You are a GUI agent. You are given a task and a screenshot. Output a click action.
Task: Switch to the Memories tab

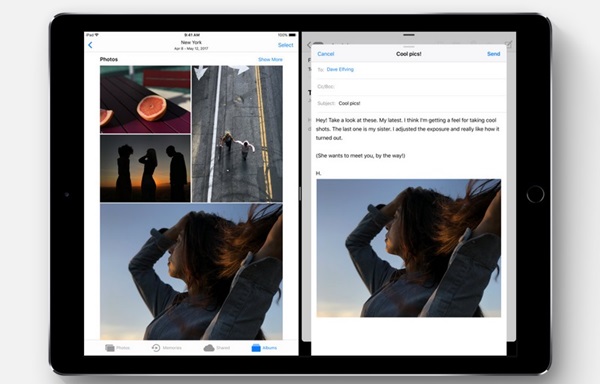[166, 348]
